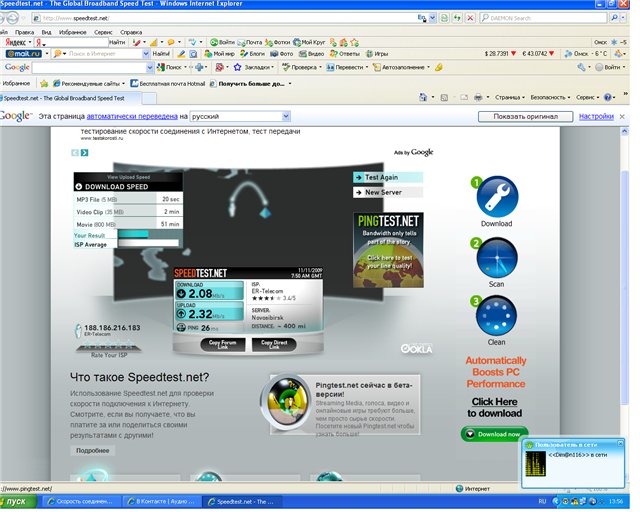Open the Сервис menu in menu bar
Viewport: 640px width, 512px height.
[x=103, y=32]
